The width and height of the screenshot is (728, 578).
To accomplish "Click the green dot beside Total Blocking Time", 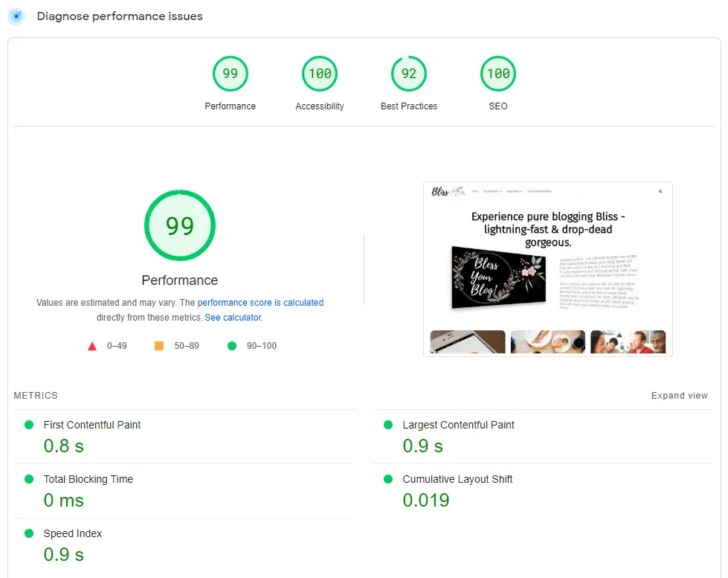I will [29, 479].
